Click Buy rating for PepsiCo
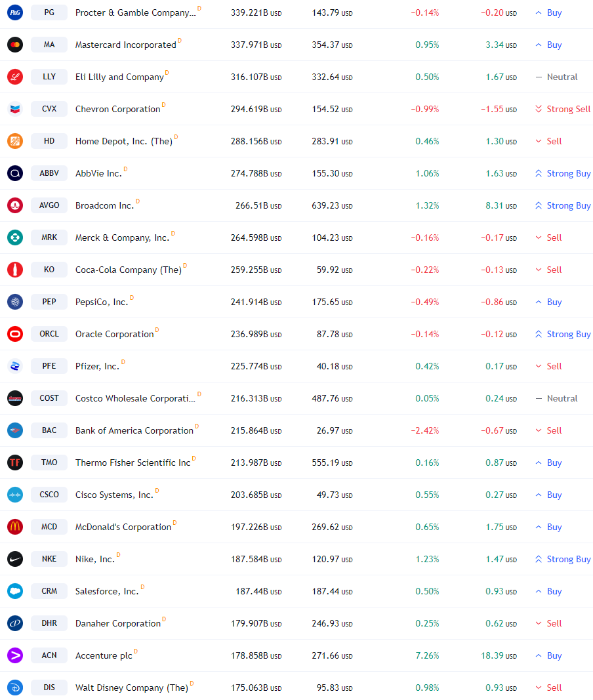The height and width of the screenshot is (700, 593). (548, 302)
